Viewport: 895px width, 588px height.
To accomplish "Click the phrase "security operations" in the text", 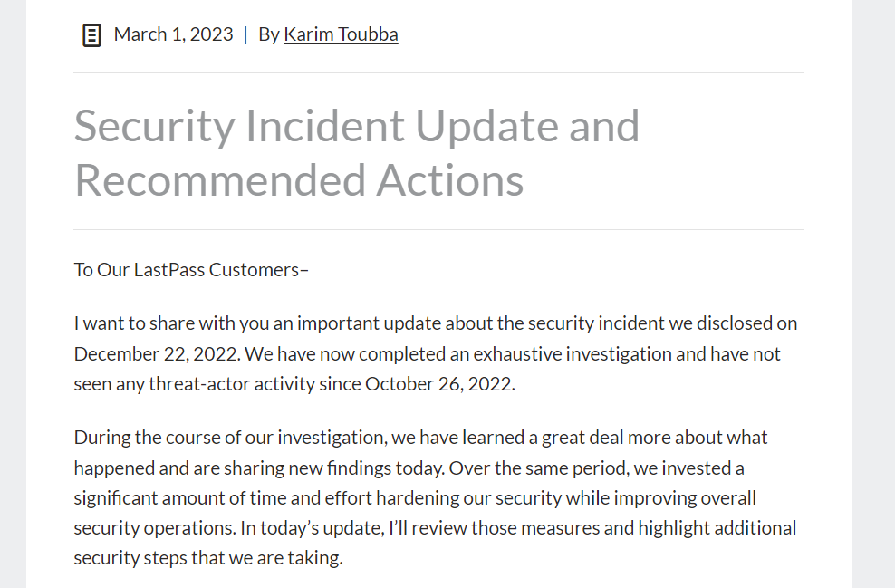I will (159, 527).
